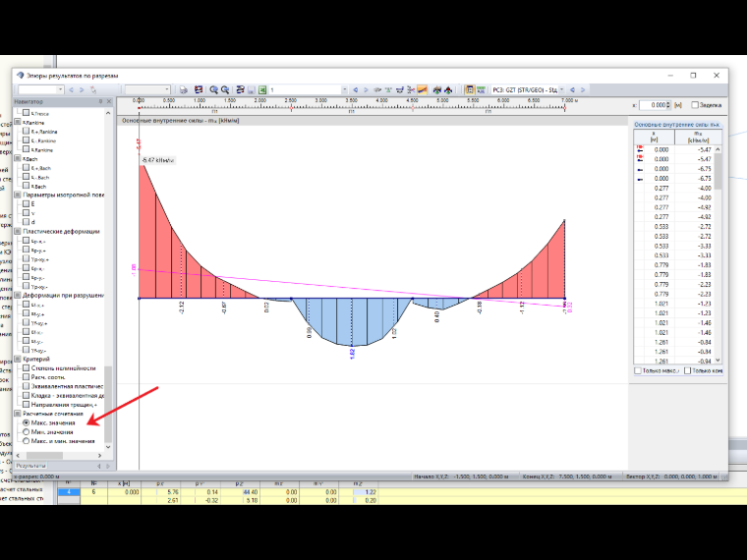Click the x [м] column header in results table
Image resolution: width=747 pixels, height=560 pixels.
[654, 137]
